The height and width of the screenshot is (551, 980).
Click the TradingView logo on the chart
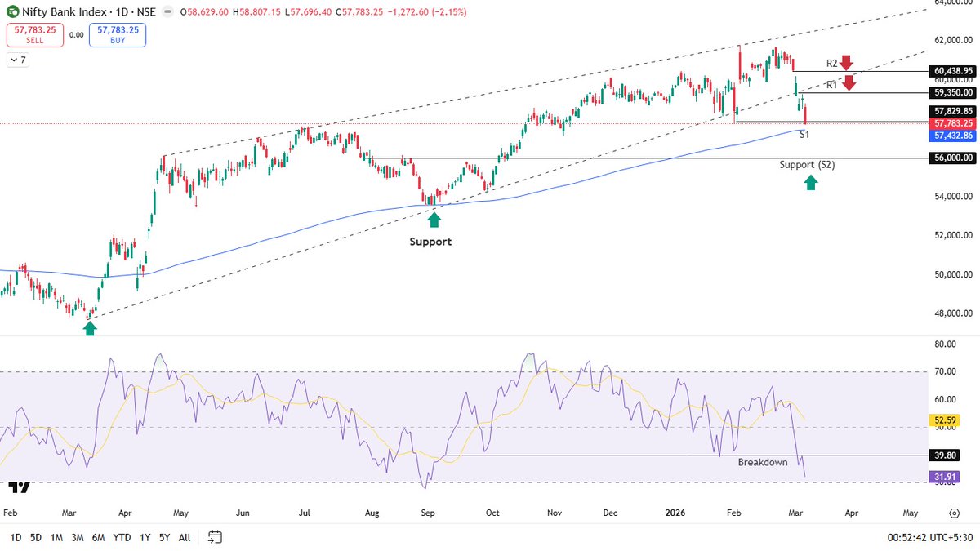coord(20,487)
